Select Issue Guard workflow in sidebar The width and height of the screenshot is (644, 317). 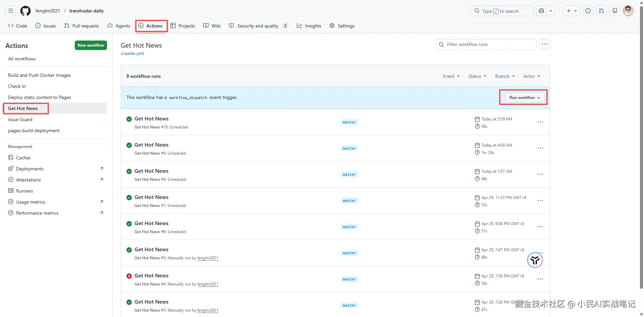(20, 119)
